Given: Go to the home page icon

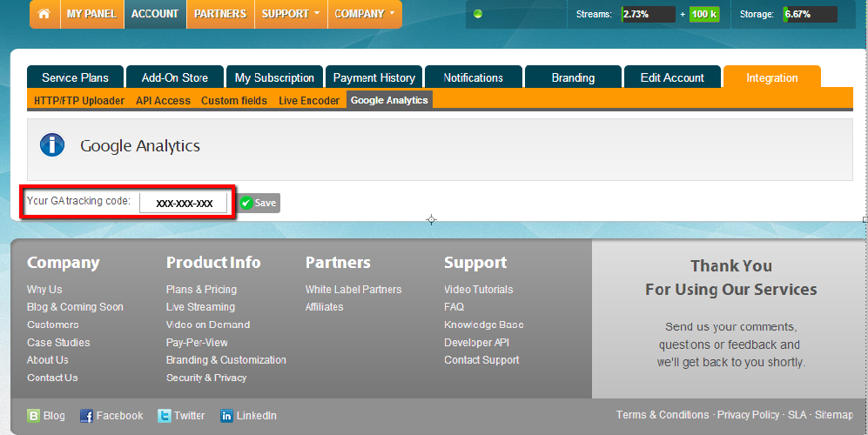Looking at the screenshot, I should [44, 14].
